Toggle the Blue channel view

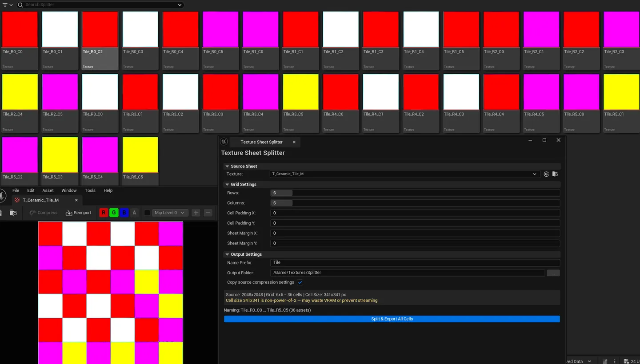click(x=124, y=213)
